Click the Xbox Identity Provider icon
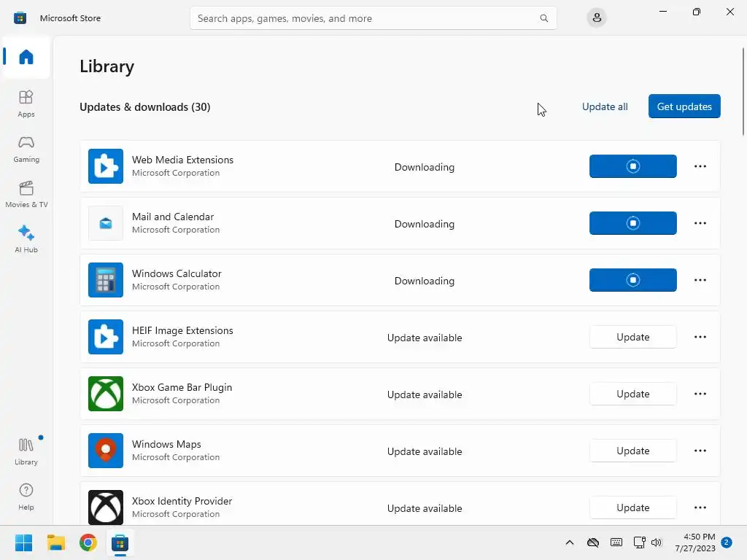Viewport: 747px width, 560px height. pyautogui.click(x=106, y=507)
